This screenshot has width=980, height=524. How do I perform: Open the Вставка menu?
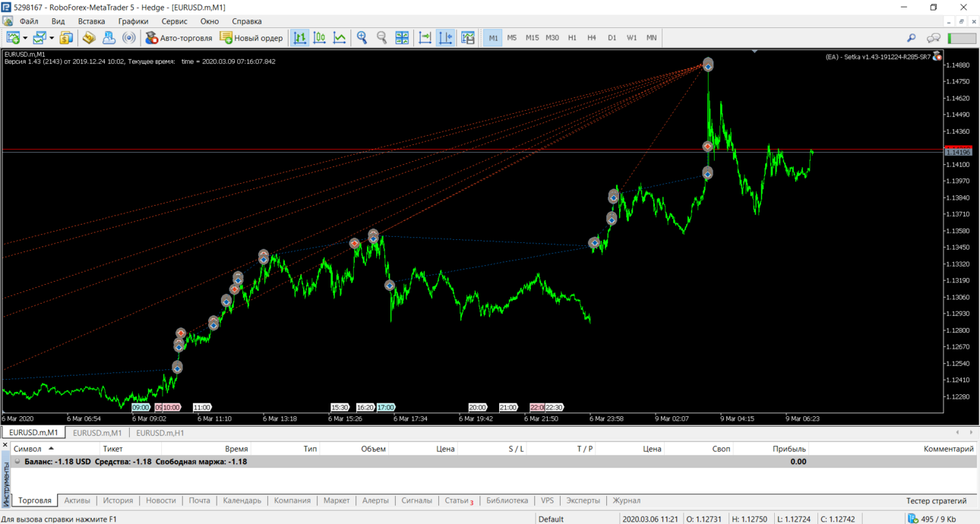[91, 21]
